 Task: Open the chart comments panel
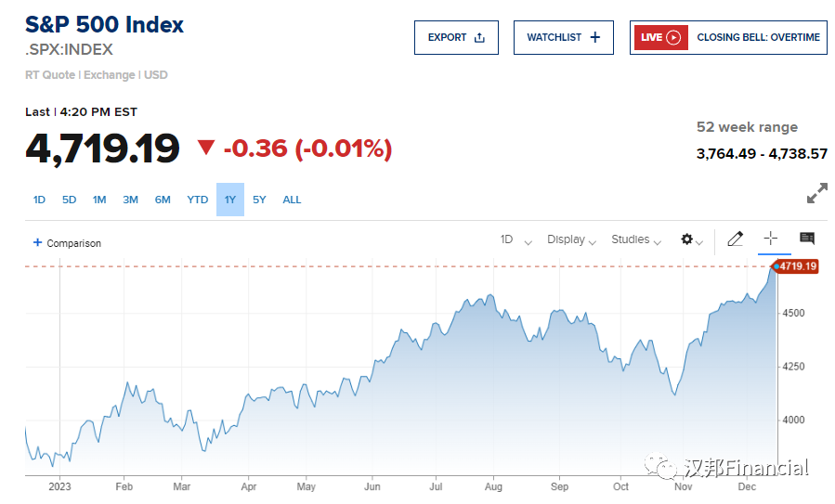806,239
